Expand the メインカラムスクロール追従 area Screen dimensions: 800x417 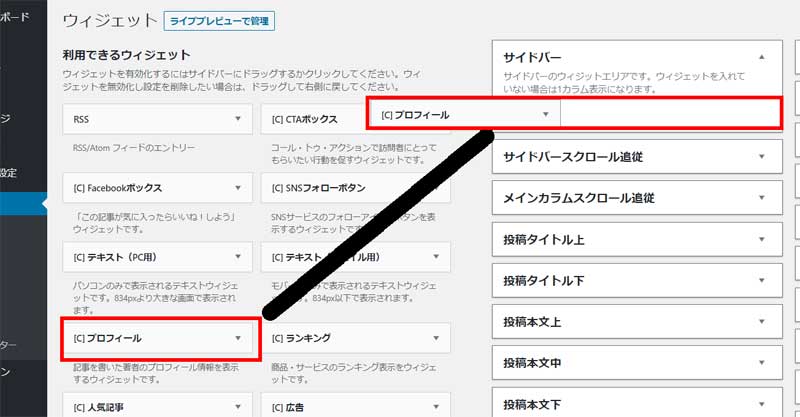click(x=762, y=198)
